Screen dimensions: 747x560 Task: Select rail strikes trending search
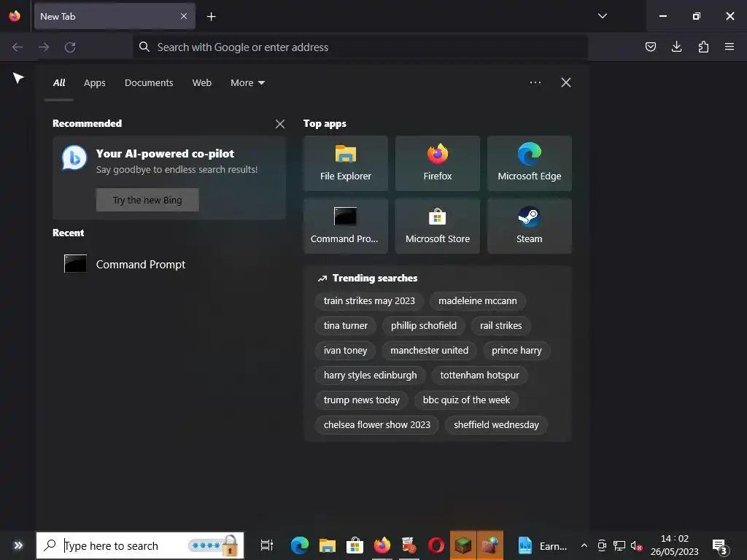coord(500,326)
